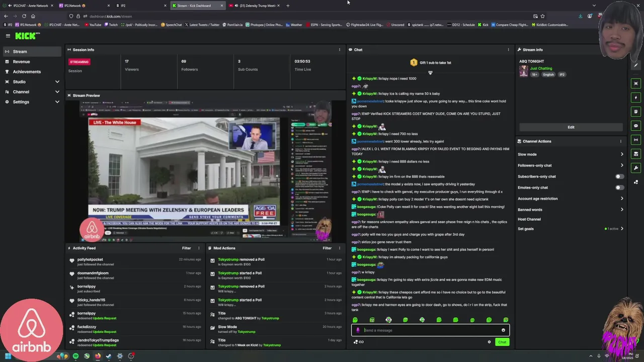Image resolution: width=644 pixels, height=362 pixels.
Task: Switch to the Zelensky Trump Meeting tab
Action: pyautogui.click(x=255, y=6)
